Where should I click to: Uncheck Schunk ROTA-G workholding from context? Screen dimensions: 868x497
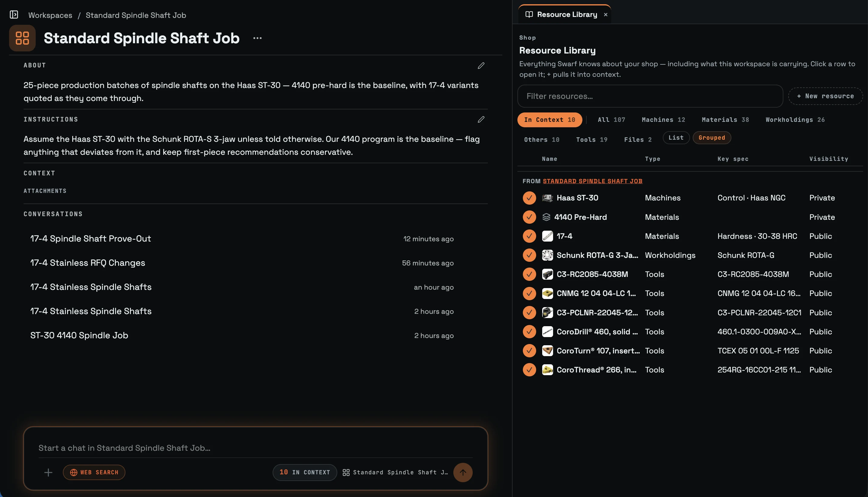[529, 255]
